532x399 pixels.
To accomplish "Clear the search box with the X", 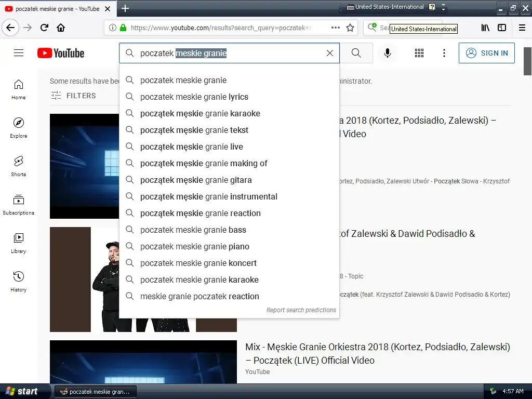I will pos(330,53).
